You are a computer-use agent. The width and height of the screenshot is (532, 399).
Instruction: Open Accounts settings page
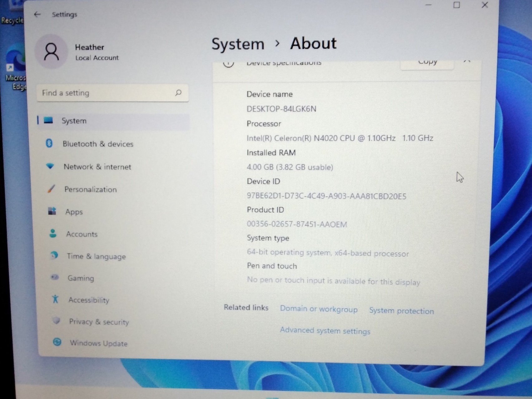[82, 234]
